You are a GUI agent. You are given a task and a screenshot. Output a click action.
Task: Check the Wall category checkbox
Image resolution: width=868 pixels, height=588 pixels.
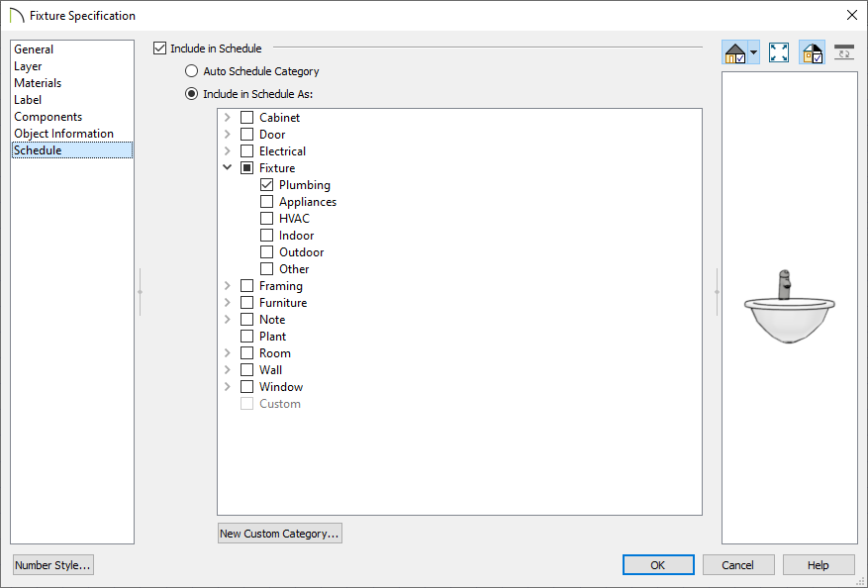(x=246, y=370)
